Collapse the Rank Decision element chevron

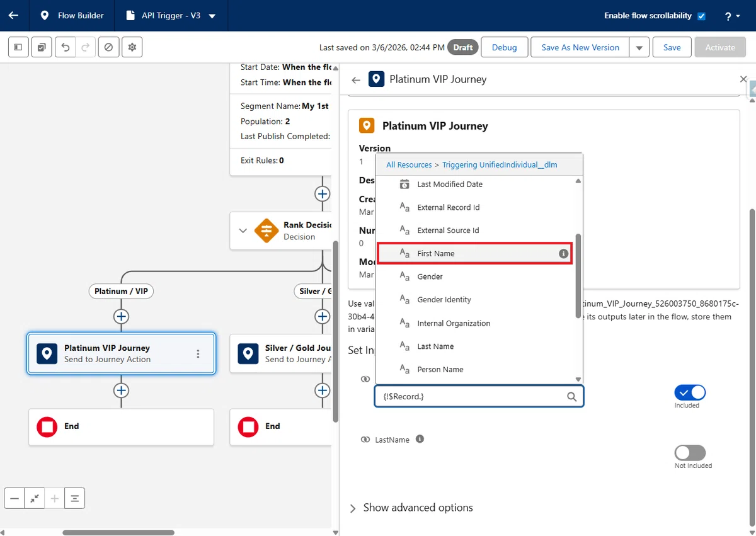tap(243, 231)
